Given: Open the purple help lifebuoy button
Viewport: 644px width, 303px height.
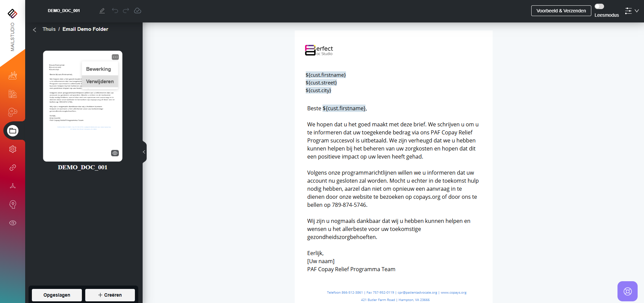Looking at the screenshot, I should tap(627, 291).
